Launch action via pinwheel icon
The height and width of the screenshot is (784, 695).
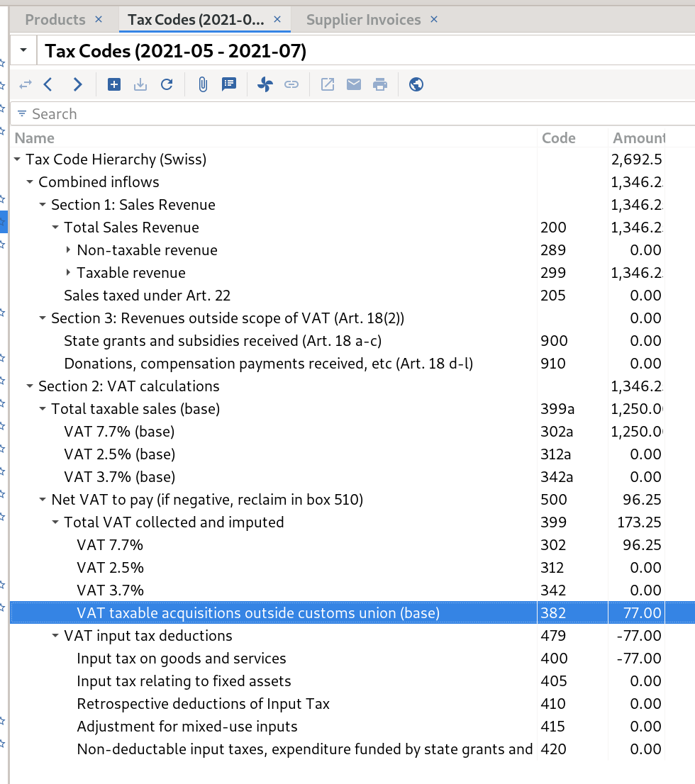pos(265,84)
